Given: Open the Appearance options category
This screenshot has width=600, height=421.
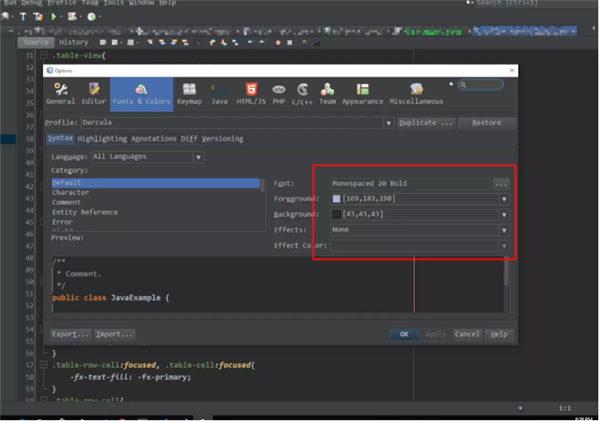Looking at the screenshot, I should pyautogui.click(x=361, y=94).
